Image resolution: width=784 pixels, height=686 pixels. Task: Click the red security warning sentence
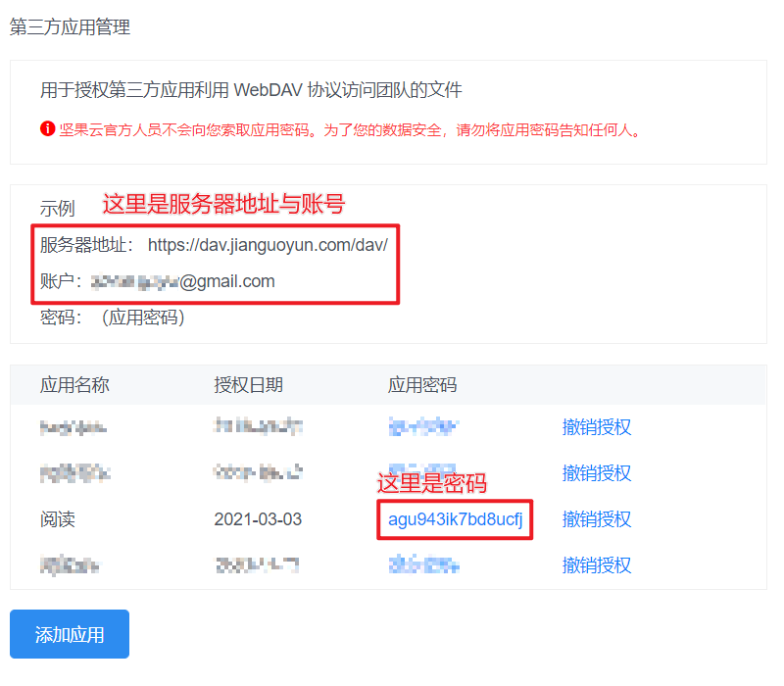[350, 130]
